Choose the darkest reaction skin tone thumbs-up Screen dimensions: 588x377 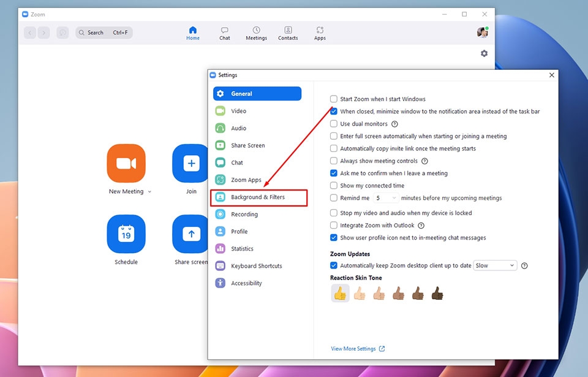click(437, 293)
